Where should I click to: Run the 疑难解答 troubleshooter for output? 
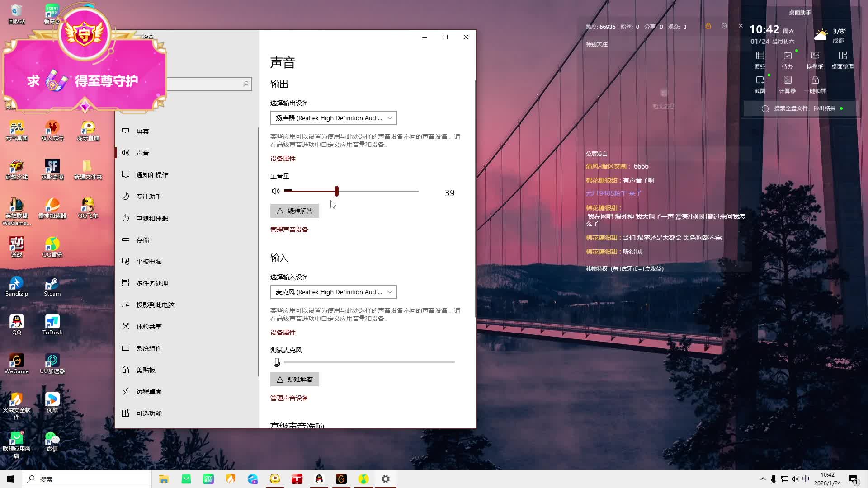[x=294, y=211]
